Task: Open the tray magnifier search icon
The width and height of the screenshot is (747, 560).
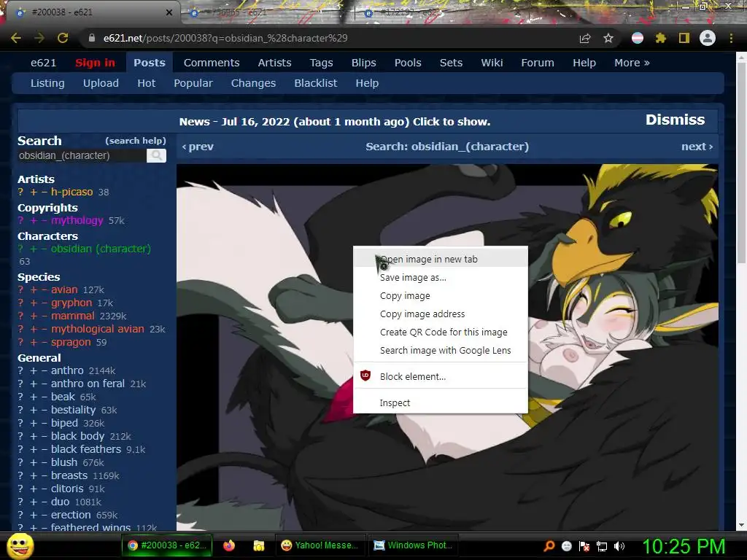Action: pyautogui.click(x=549, y=546)
